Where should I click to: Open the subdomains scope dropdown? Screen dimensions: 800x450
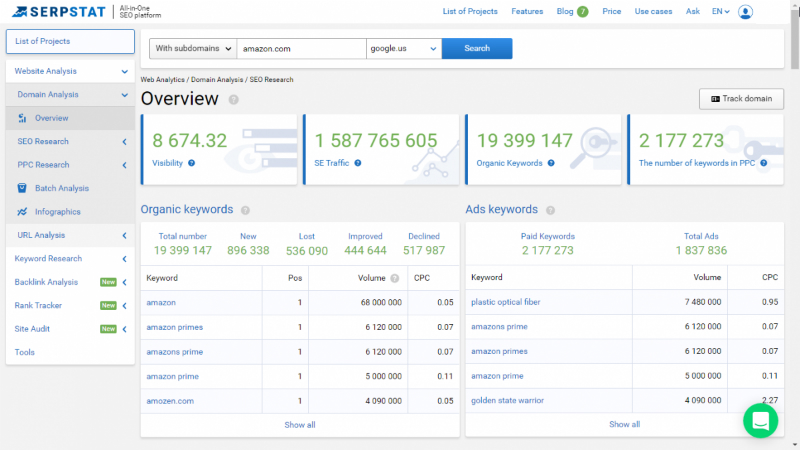tap(193, 48)
